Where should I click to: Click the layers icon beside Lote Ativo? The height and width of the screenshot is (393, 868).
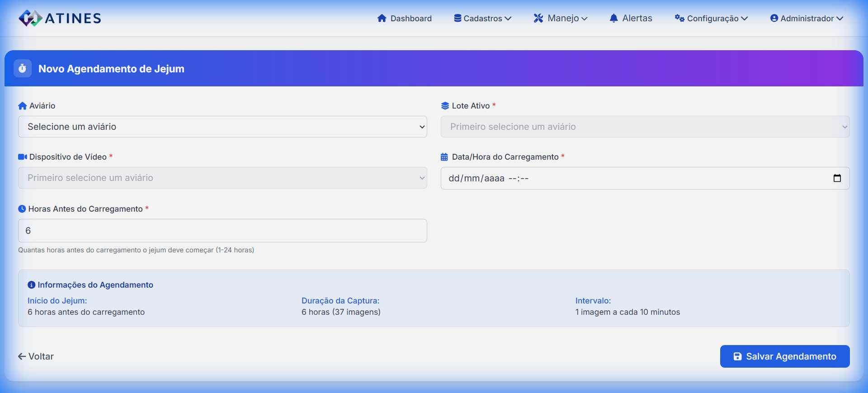click(445, 106)
